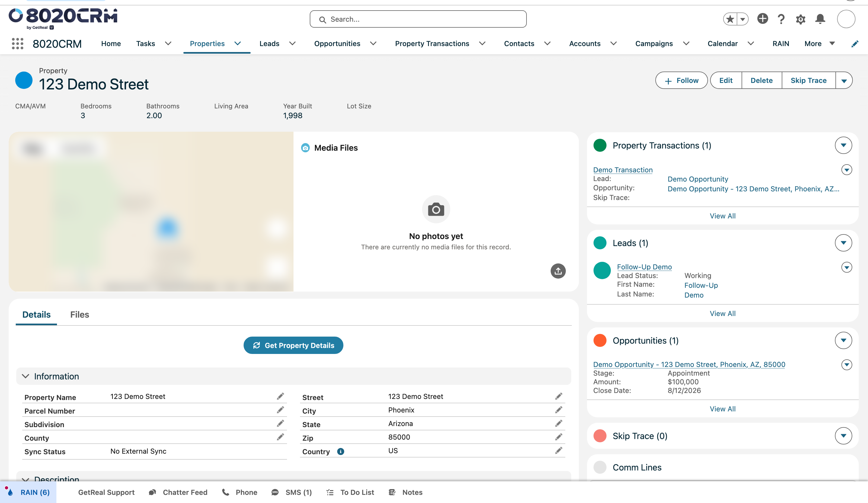868x503 pixels.
Task: Open GetReal Support in utility bar
Action: [106, 492]
